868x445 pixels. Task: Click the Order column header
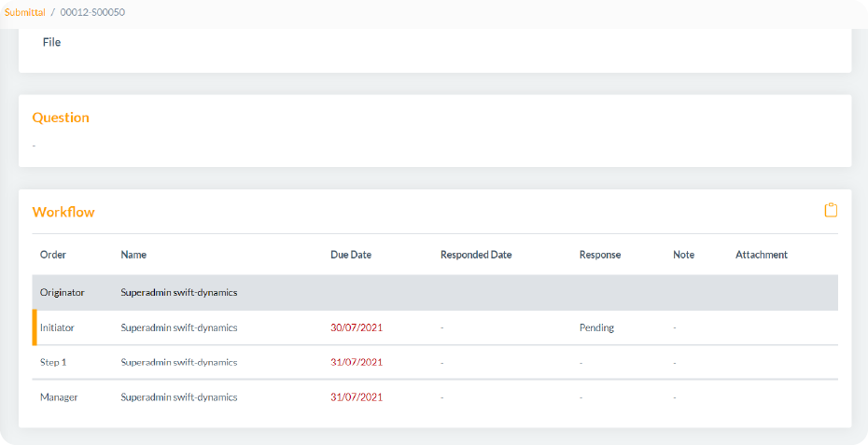tap(53, 256)
